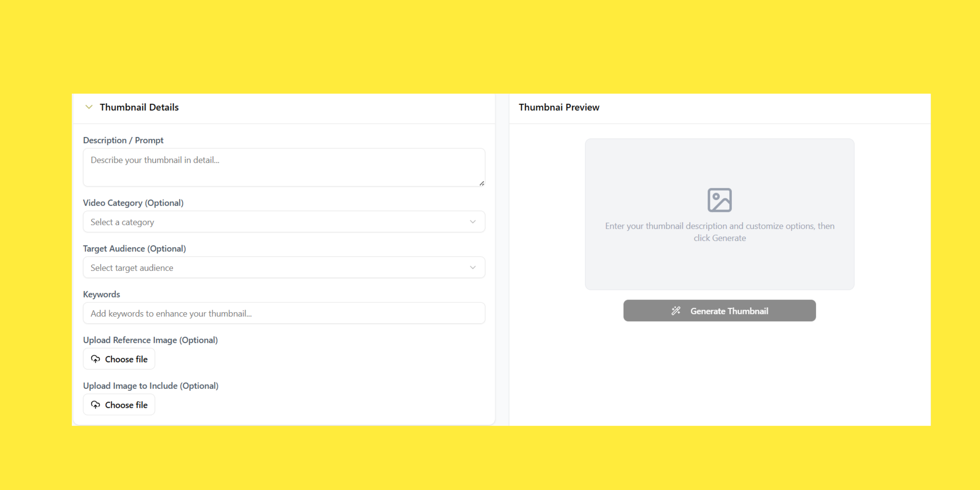Click the textarea resize handle in Description box
980x490 pixels.
(482, 183)
